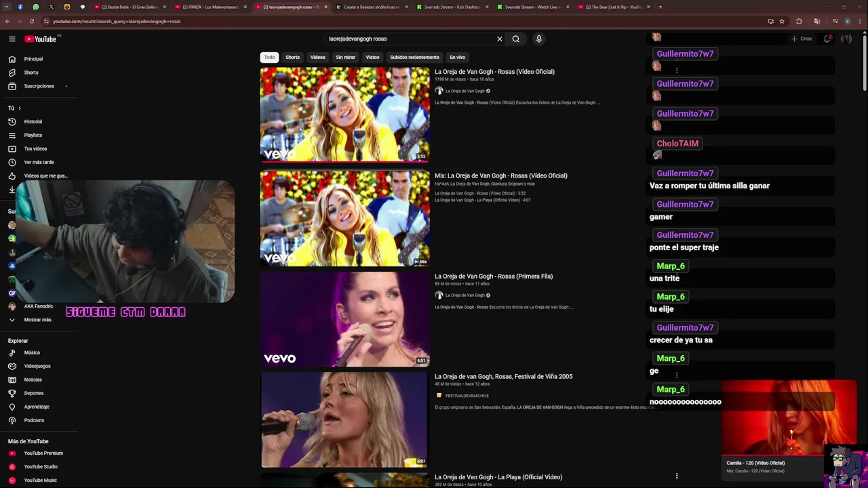Select the Todo filter chip
The image size is (868, 488).
click(x=269, y=57)
